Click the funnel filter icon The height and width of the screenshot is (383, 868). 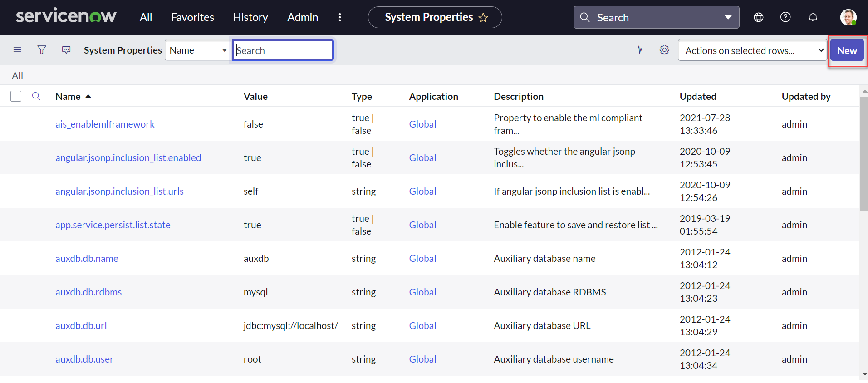click(x=42, y=50)
